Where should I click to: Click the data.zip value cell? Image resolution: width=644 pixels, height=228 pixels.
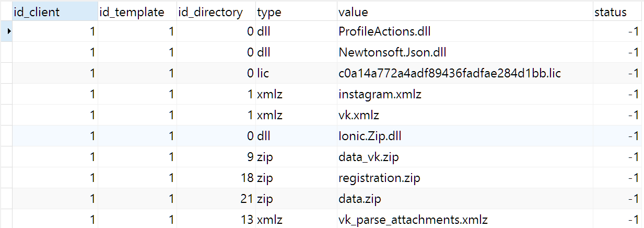click(x=465, y=199)
